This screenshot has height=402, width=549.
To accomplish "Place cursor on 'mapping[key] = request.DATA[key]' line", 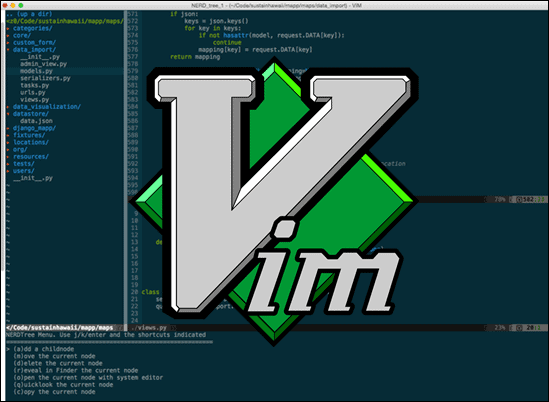I will click(x=255, y=50).
